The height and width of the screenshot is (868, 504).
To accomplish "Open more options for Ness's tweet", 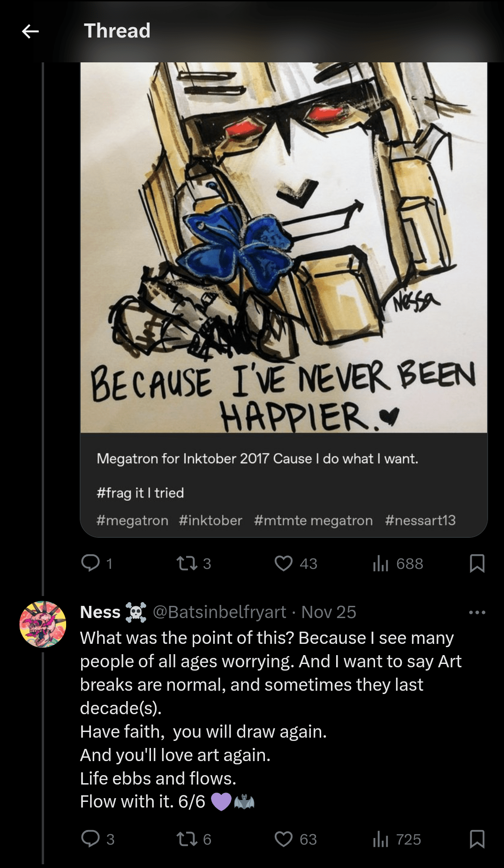I will tap(477, 612).
